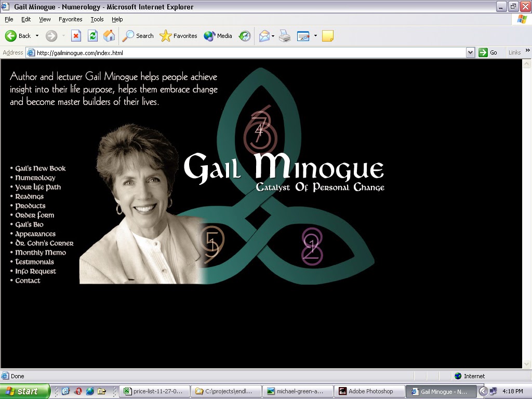Open the Favorites star button
This screenshot has height=399, width=532.
tap(179, 36)
